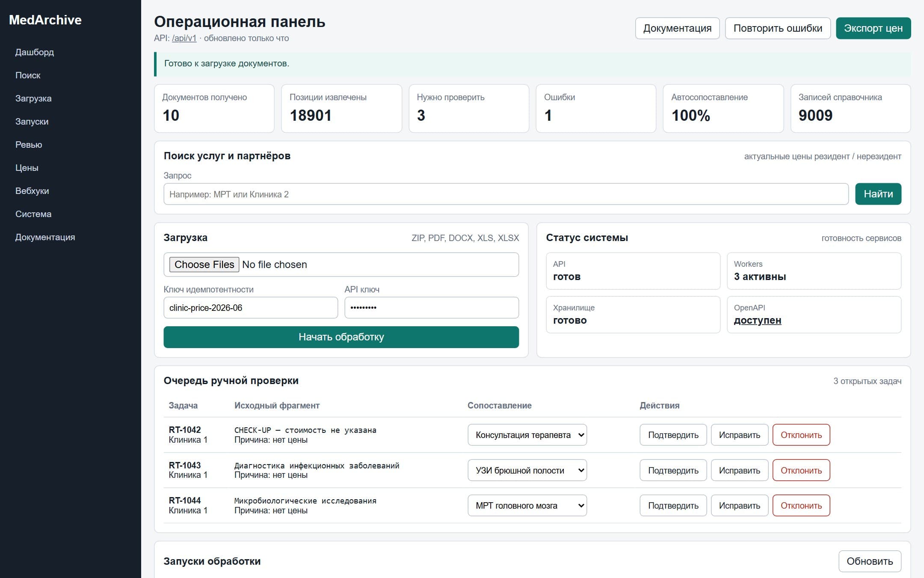Focus the Ключ идемпотентности field
924x578 pixels.
pos(251,308)
